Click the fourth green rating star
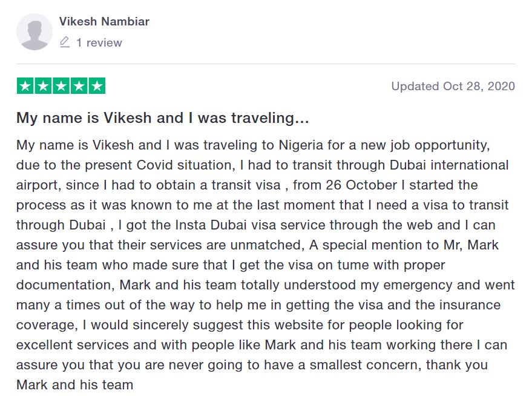532x396 pixels. [79, 86]
